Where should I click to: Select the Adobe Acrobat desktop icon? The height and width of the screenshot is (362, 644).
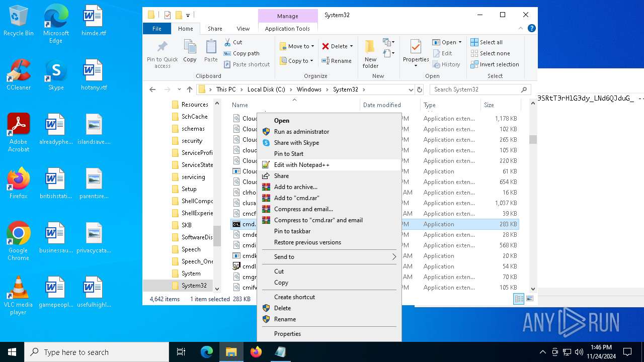pyautogui.click(x=19, y=133)
